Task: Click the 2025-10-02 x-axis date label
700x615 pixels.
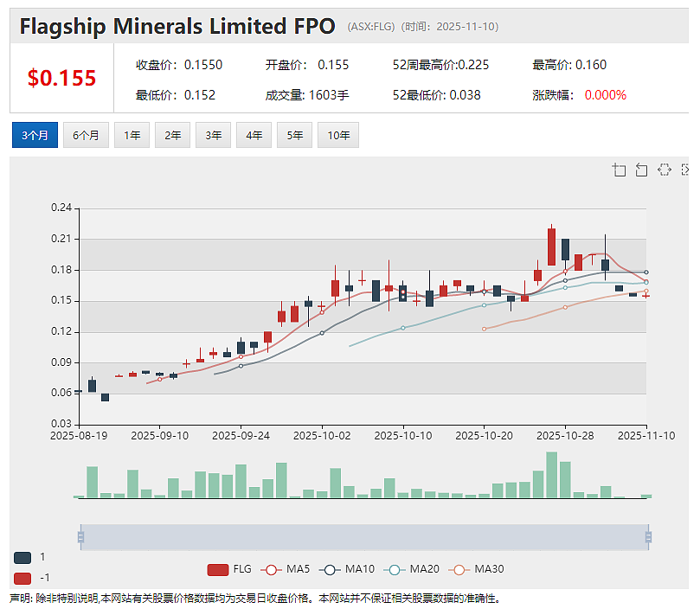Action: (x=322, y=436)
